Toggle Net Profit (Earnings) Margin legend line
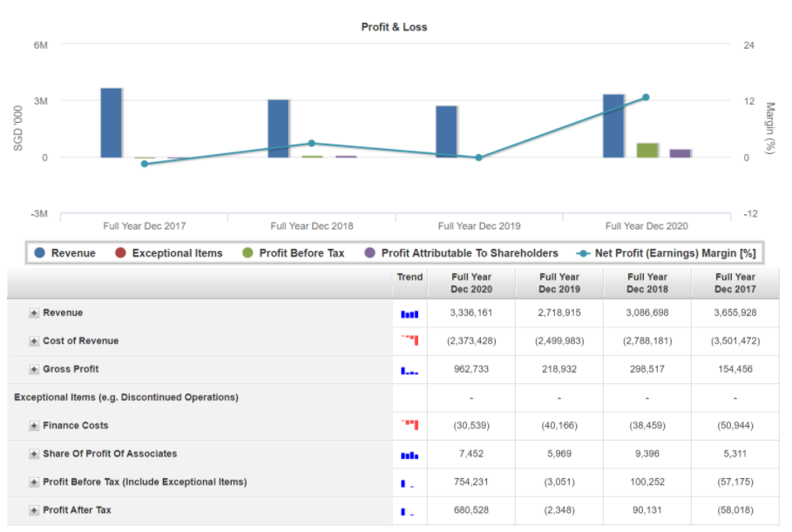 click(x=667, y=253)
